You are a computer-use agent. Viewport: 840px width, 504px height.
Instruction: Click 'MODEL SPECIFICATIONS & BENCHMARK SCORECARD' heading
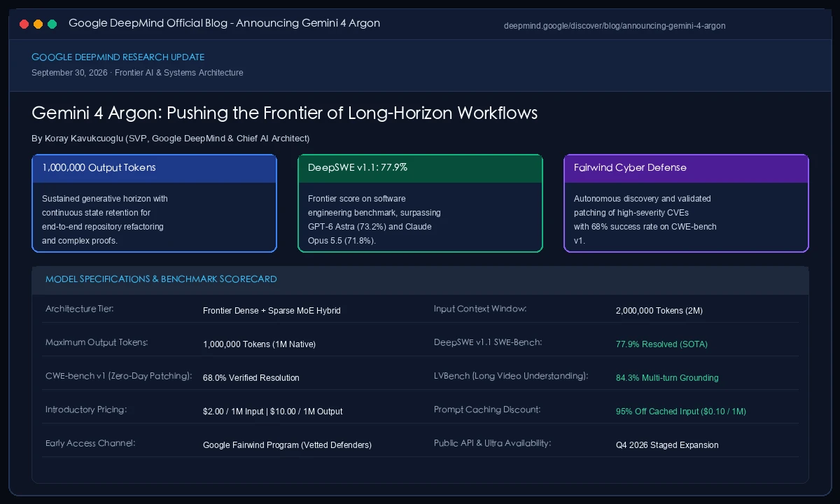[161, 279]
